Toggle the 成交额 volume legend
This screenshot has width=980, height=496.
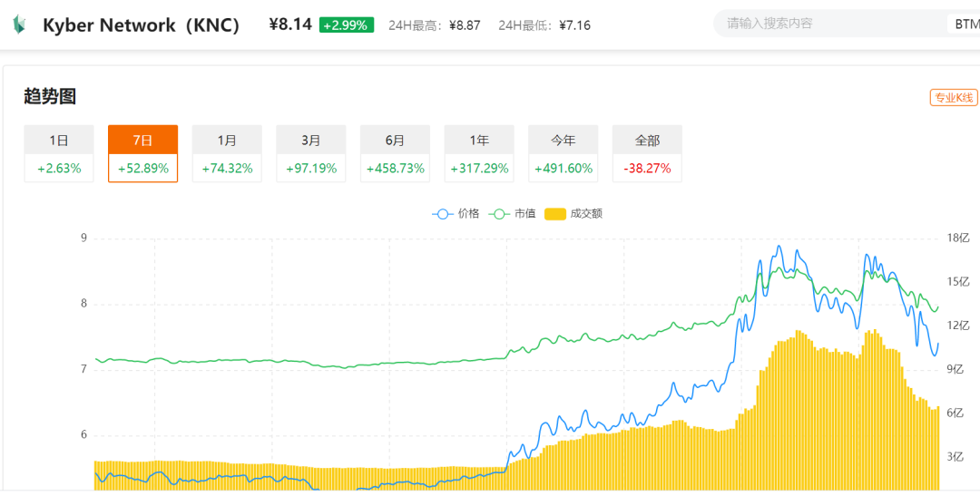click(573, 214)
